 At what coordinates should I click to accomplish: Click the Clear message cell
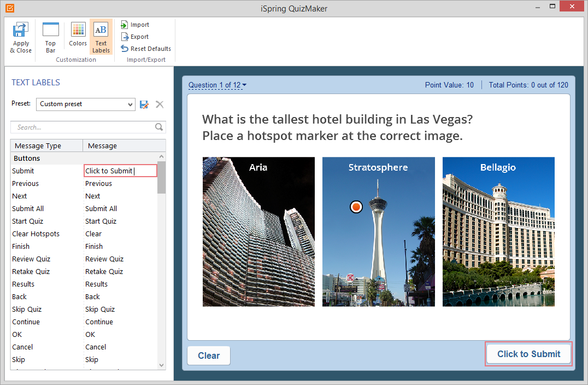[120, 234]
